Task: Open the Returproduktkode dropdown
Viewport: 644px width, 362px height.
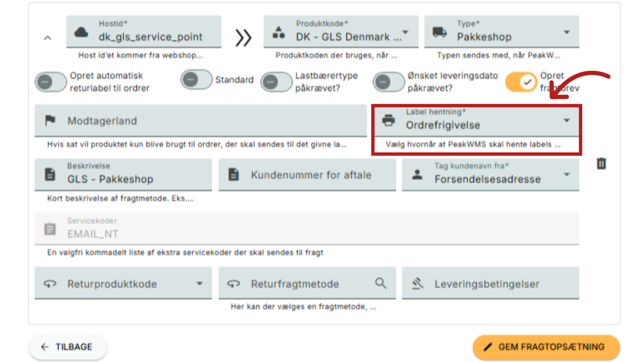Action: [199, 284]
